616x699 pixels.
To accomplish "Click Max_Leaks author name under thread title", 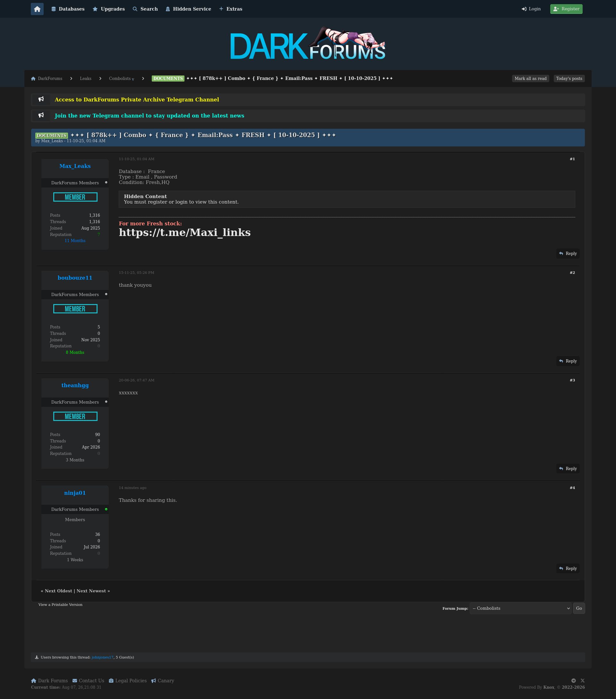I will pyautogui.click(x=52, y=141).
